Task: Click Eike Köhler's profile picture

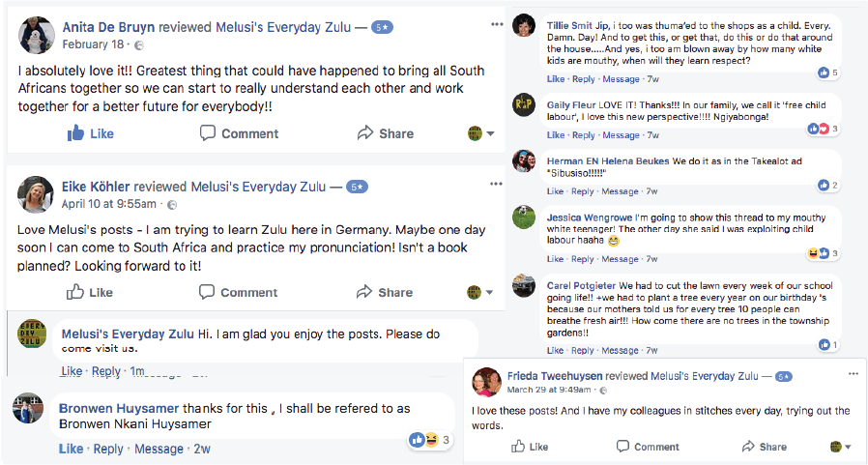Action: click(x=36, y=194)
